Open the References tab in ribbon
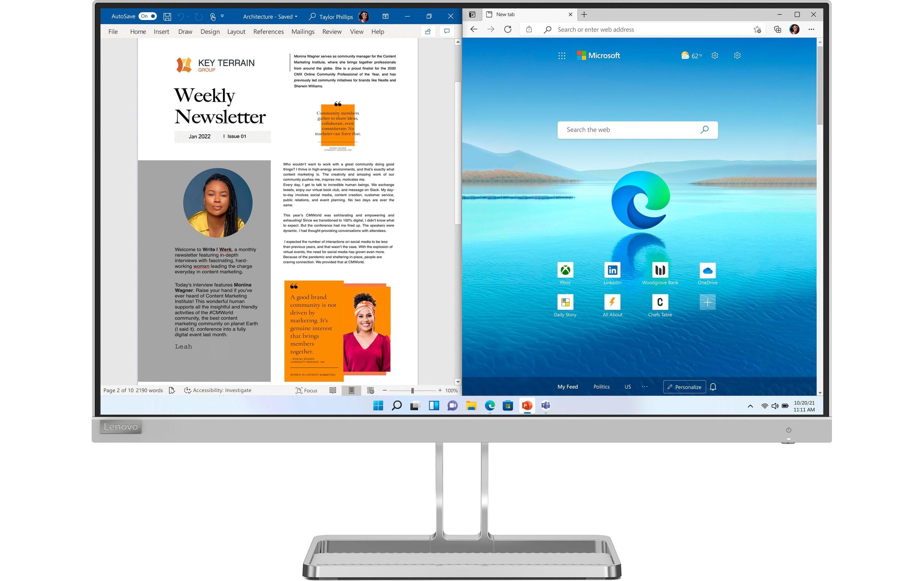This screenshot has height=581, width=924. tap(268, 31)
